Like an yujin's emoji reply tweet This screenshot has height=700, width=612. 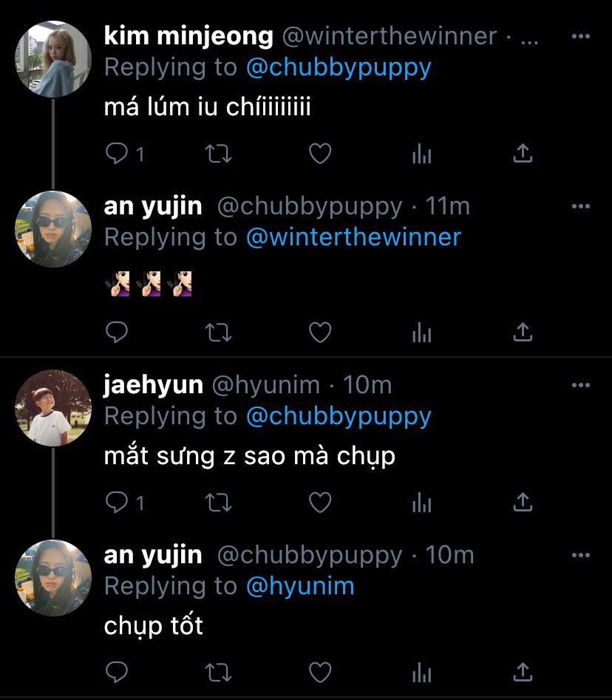[x=320, y=332]
